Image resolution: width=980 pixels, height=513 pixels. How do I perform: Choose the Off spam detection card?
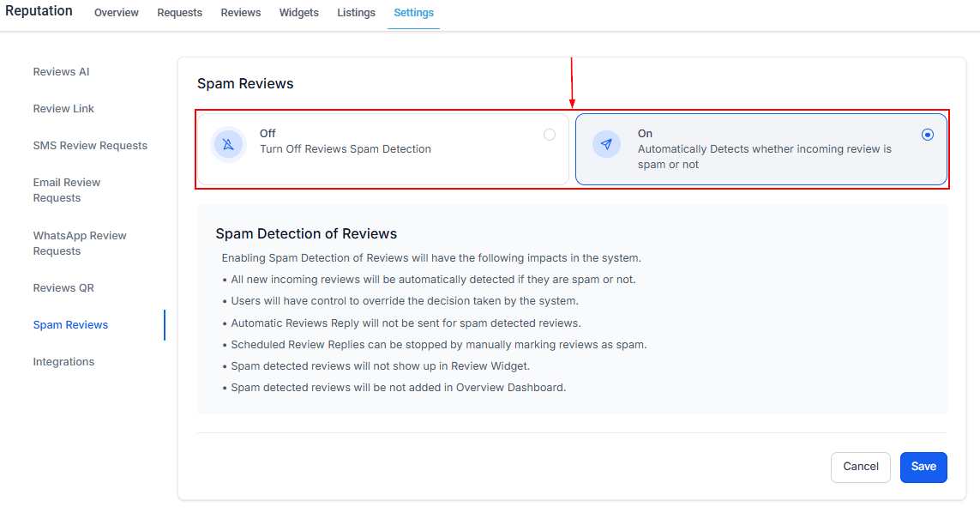[x=382, y=149]
